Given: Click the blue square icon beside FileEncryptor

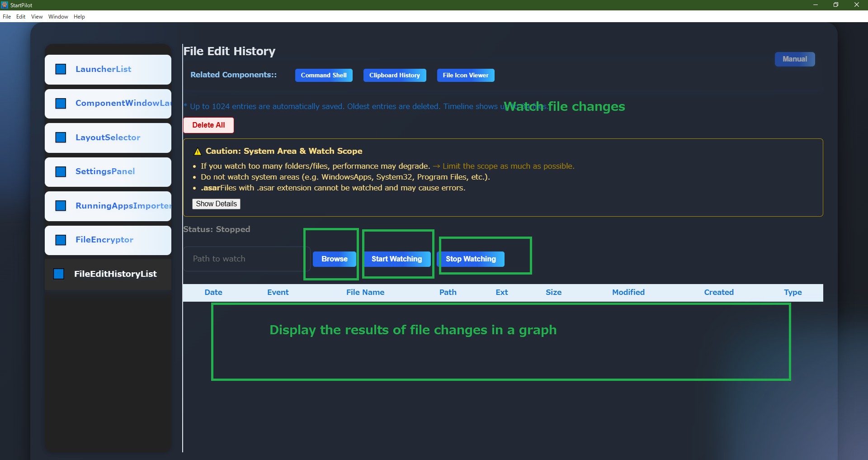Looking at the screenshot, I should click(x=61, y=240).
